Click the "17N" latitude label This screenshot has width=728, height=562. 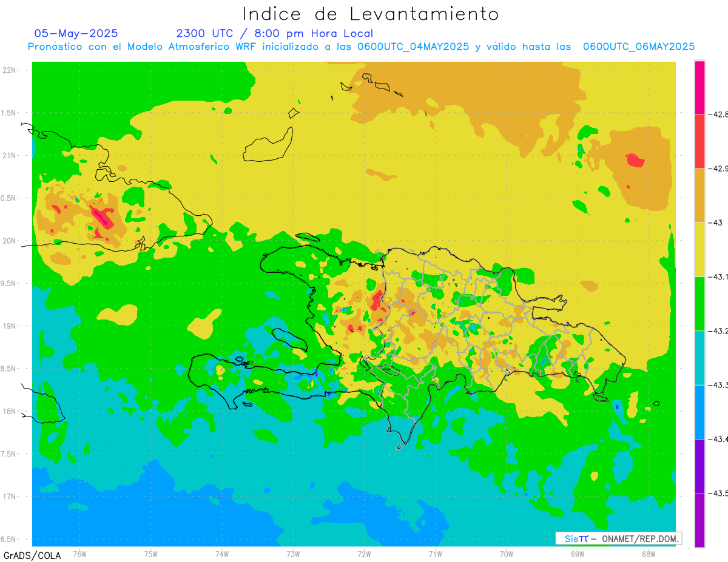(9, 497)
